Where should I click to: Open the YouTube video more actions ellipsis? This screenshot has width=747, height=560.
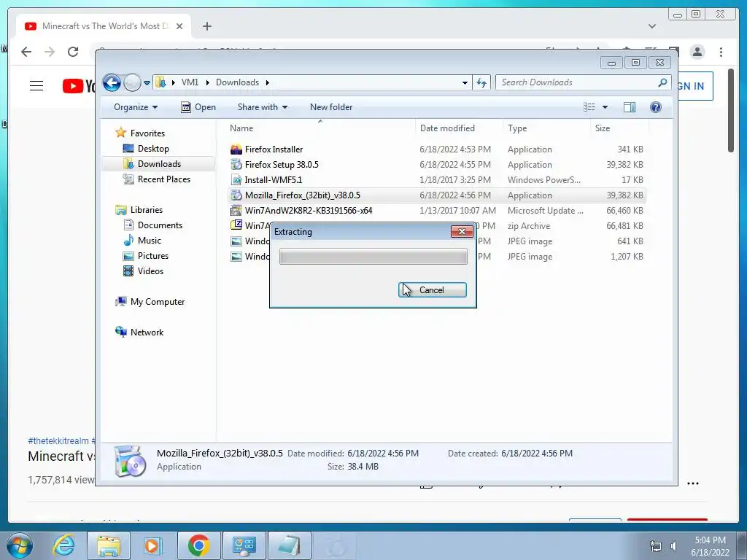[x=693, y=483]
